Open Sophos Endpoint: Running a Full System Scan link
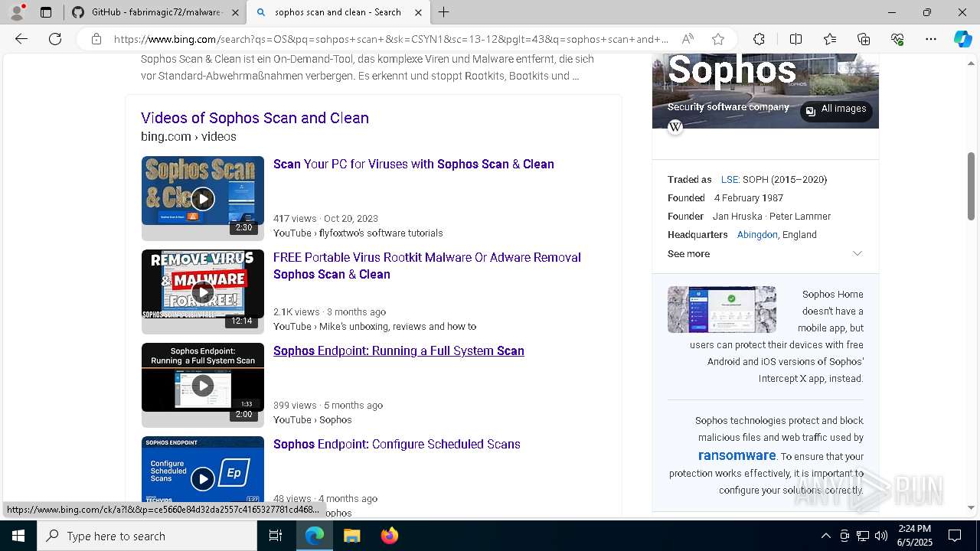The image size is (980, 551). tap(399, 350)
